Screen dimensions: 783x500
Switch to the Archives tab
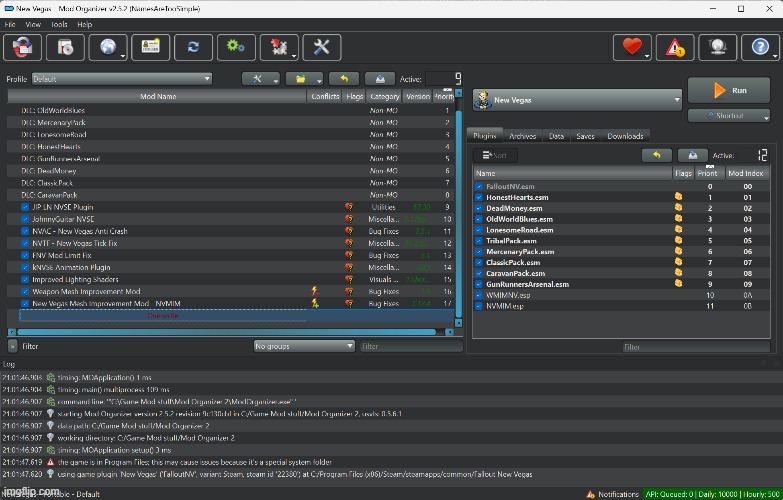(x=522, y=136)
